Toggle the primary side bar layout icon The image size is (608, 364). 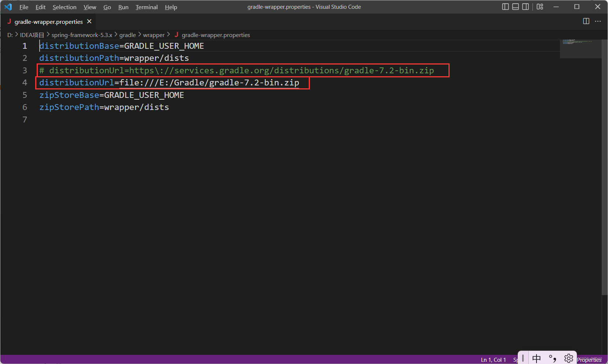[x=505, y=7]
